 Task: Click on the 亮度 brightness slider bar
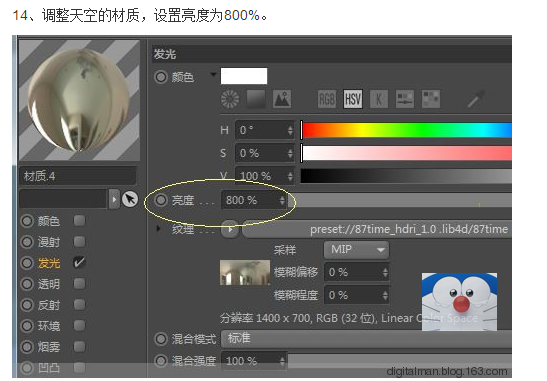click(400, 200)
